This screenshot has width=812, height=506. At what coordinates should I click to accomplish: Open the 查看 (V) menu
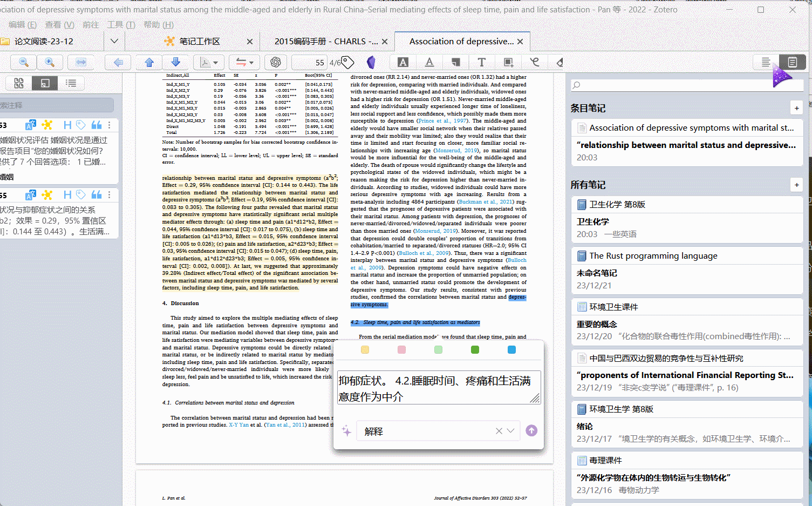pyautogui.click(x=59, y=25)
